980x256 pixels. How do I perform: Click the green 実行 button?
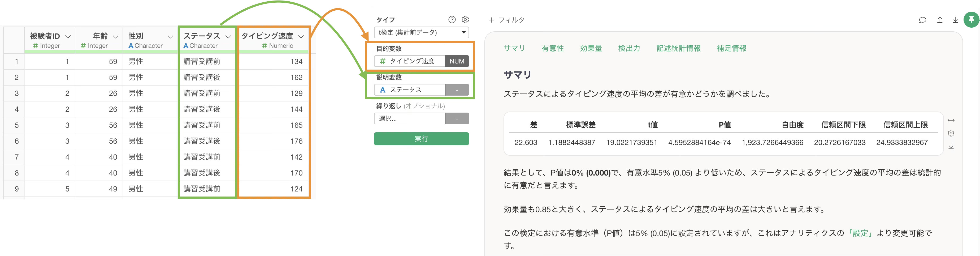421,139
